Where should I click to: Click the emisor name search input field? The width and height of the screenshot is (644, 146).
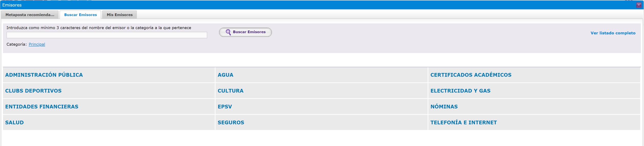point(107,35)
